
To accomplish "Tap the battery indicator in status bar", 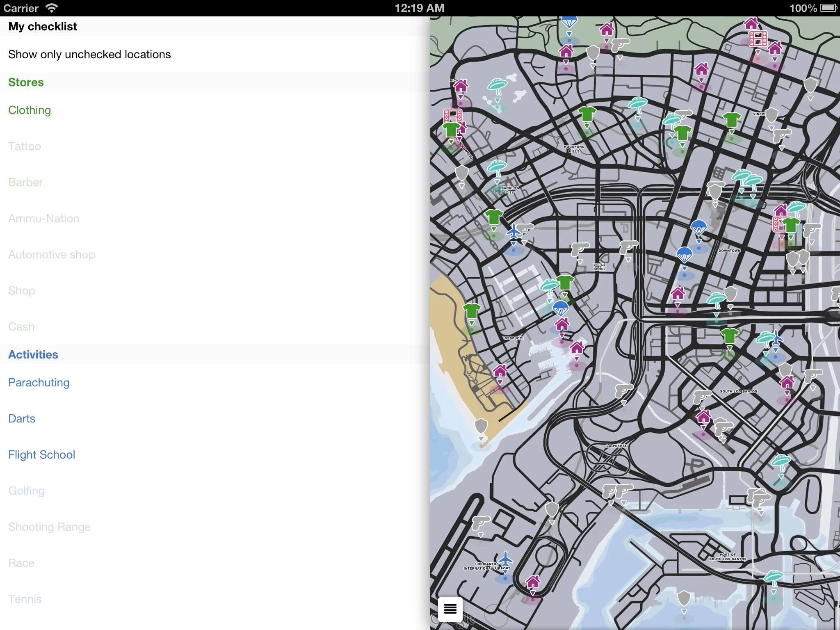I will 829,8.
